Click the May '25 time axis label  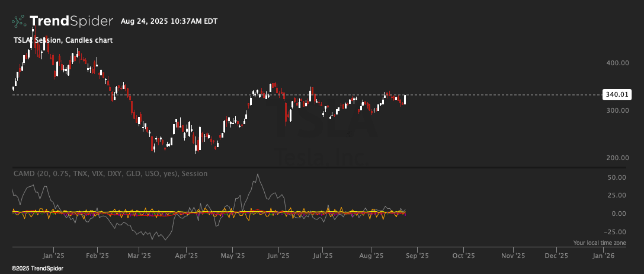232,256
